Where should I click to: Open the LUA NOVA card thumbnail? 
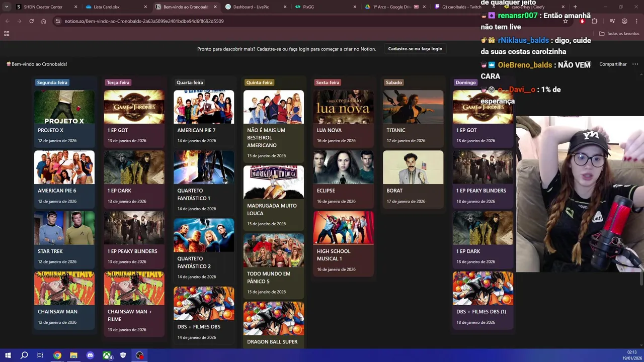[344, 107]
